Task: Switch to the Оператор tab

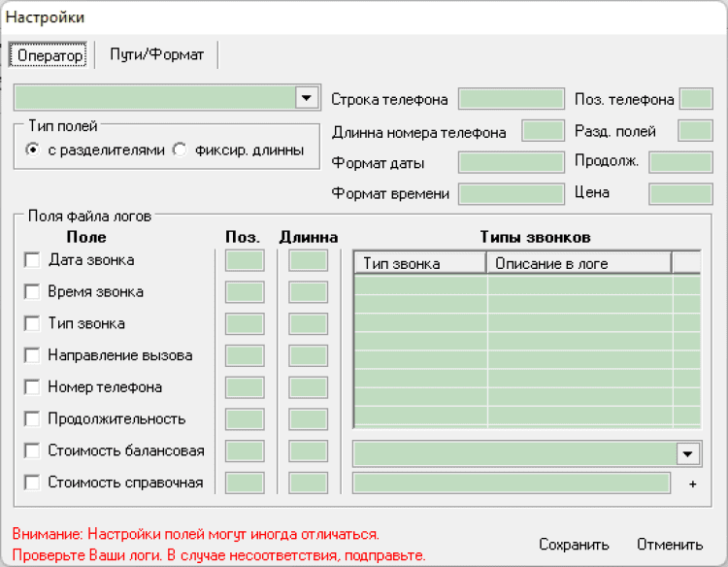Action: [48, 55]
